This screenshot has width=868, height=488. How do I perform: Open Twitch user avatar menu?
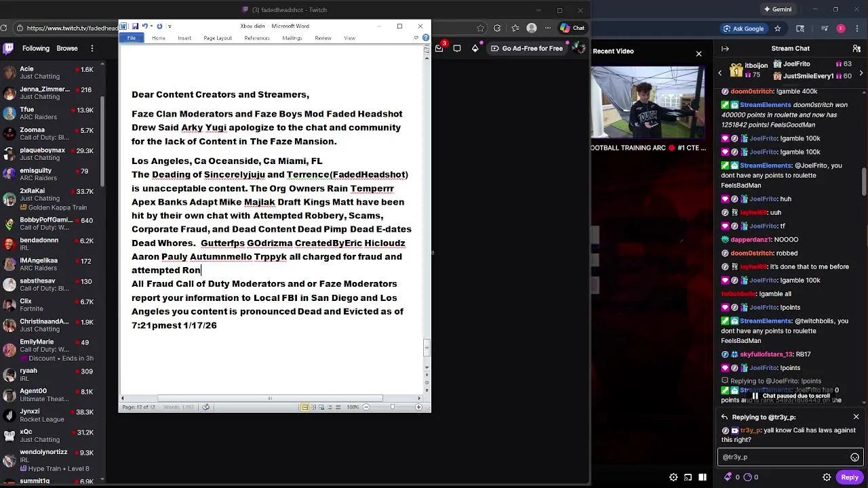pyautogui.click(x=578, y=48)
